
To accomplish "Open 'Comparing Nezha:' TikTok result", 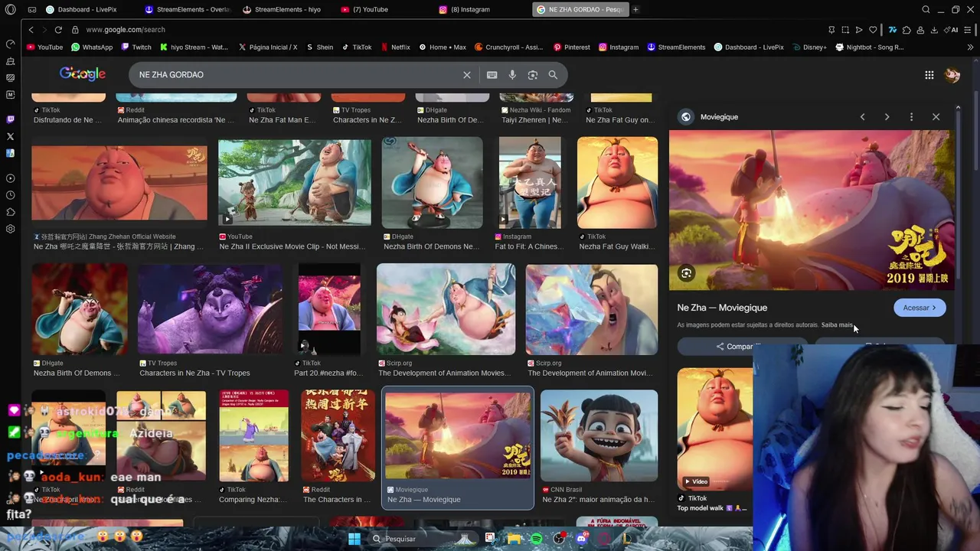I will (x=253, y=435).
